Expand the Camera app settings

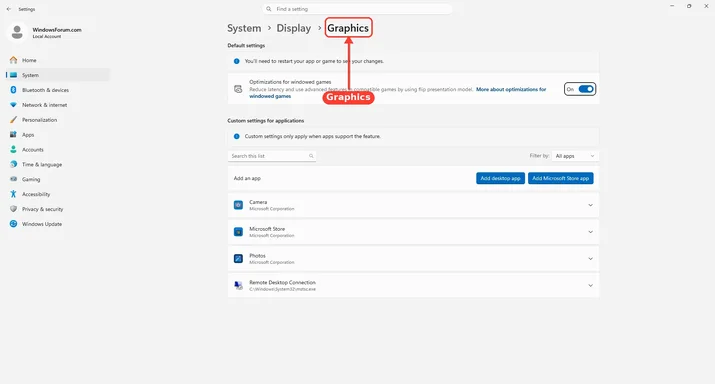pos(590,205)
